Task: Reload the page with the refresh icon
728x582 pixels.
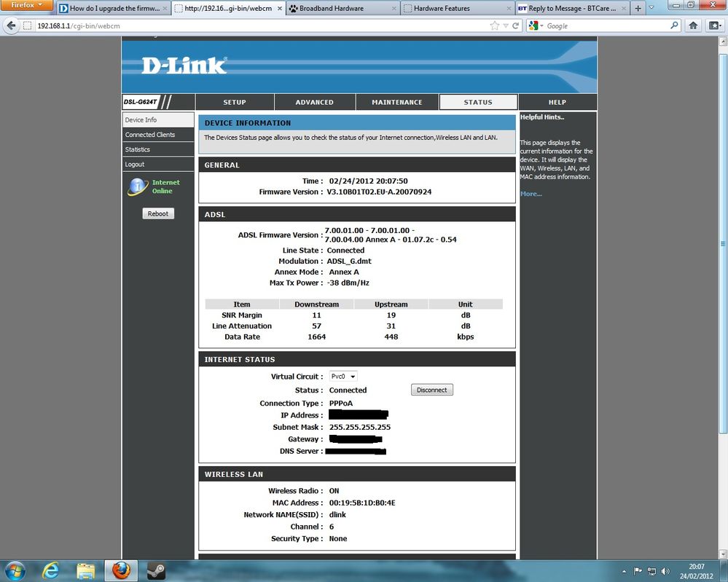Action: click(x=516, y=25)
